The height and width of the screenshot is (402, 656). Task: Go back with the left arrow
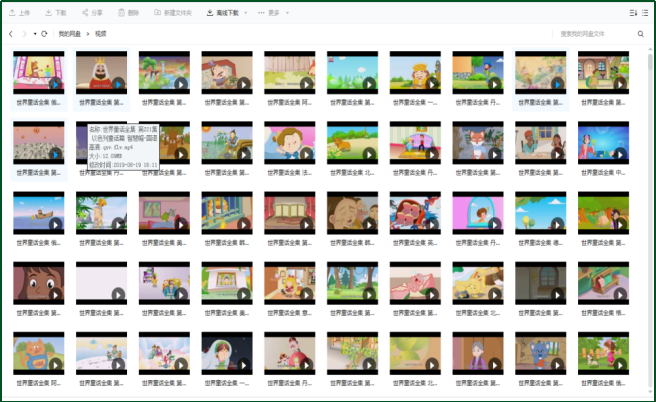[11, 34]
